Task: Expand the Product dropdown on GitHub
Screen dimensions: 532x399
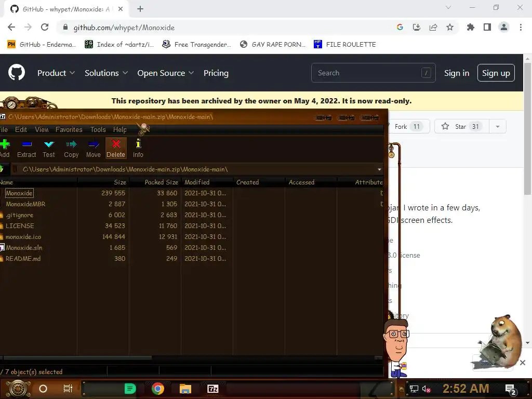Action: tap(56, 73)
